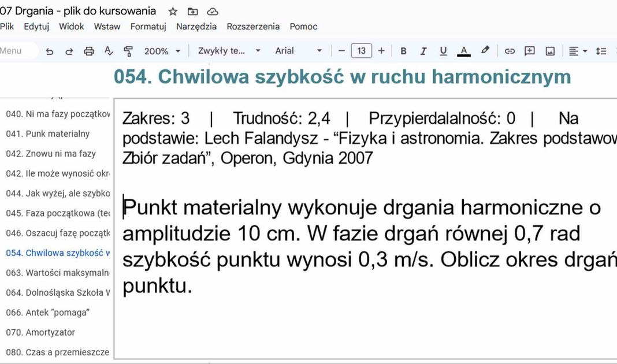Click the Undo arrow icon
Screen dimensions: 617x364
pyautogui.click(x=50, y=51)
